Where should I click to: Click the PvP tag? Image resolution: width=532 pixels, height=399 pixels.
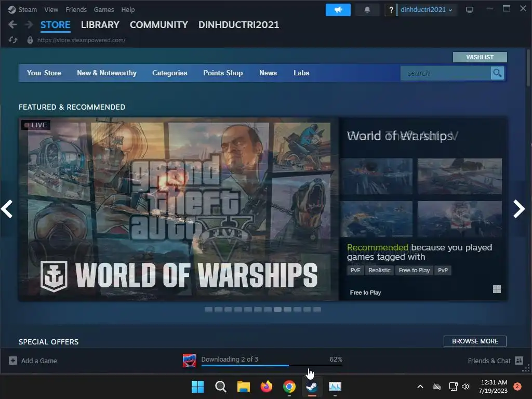(443, 270)
